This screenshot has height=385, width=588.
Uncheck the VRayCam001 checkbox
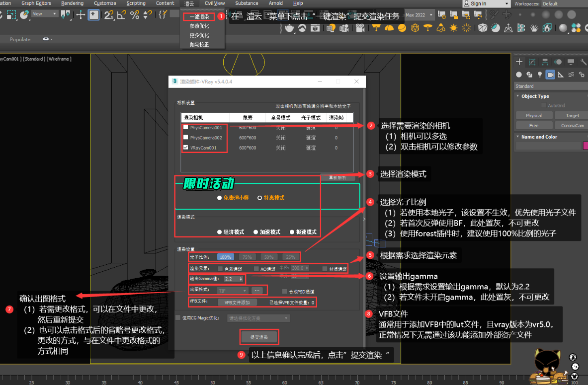(185, 148)
